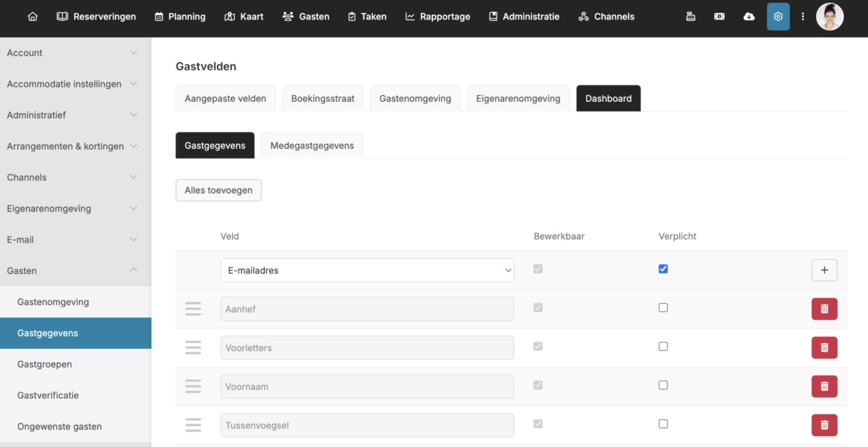Toggle Verplicht checkbox for E-mailadres
The height and width of the screenshot is (447, 868).
pos(663,269)
